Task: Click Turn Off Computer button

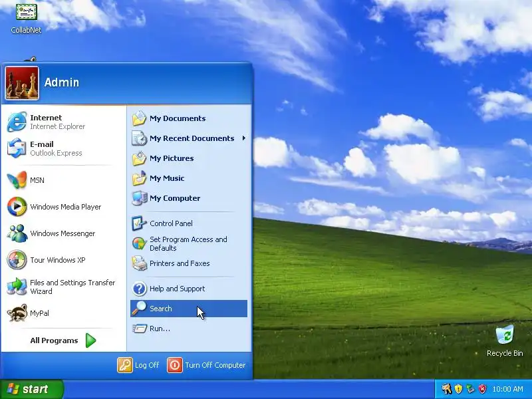Action: 206,365
